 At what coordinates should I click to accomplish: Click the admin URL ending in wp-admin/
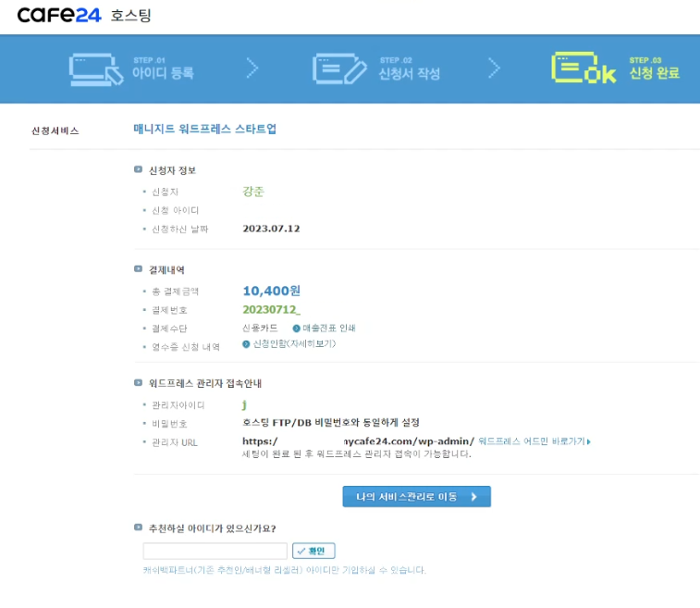click(358, 441)
